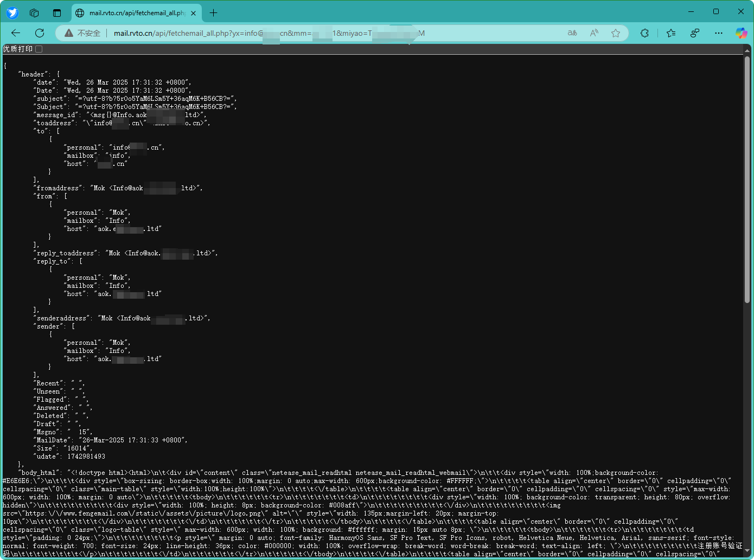Image resolution: width=754 pixels, height=560 pixels.
Task: Launch Copilot from the toolbar
Action: (x=741, y=33)
